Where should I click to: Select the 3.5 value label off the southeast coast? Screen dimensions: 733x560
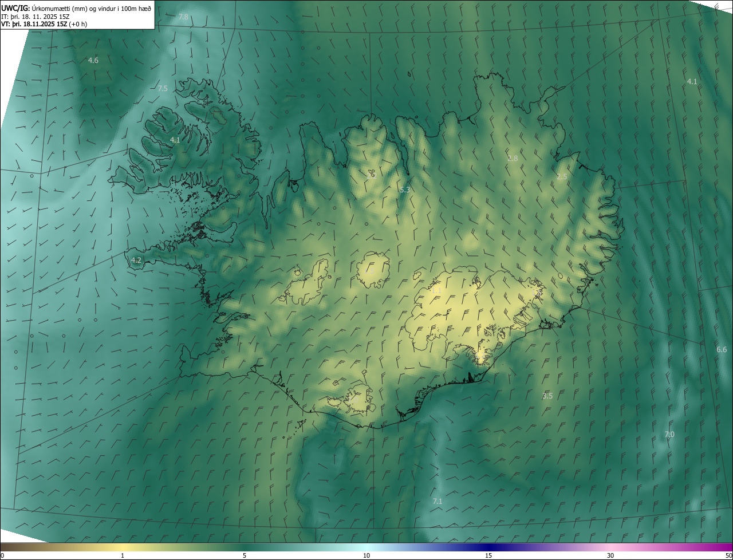(547, 396)
